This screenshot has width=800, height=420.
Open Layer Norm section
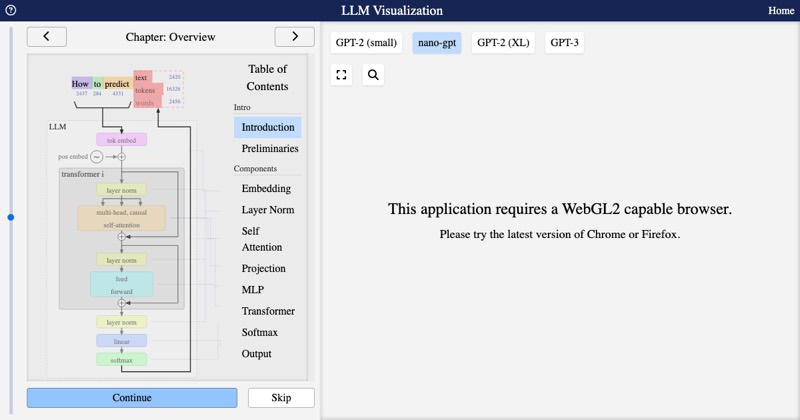[x=268, y=210]
